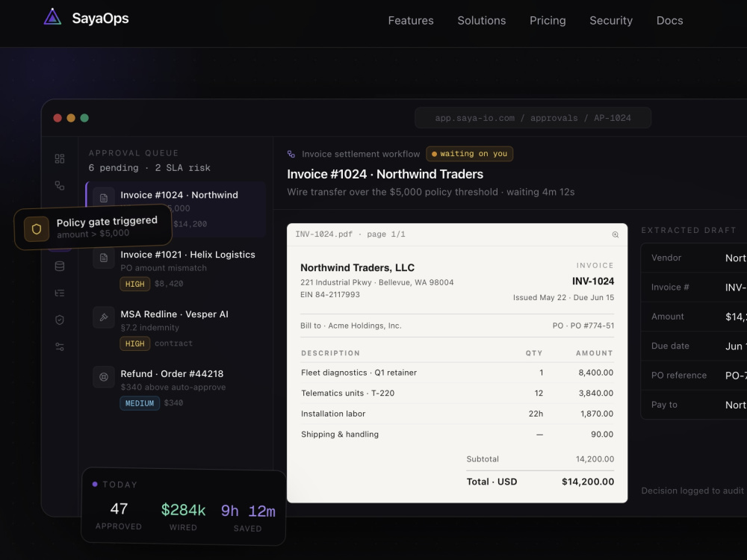Click the magnifier zoom icon in PDF header
This screenshot has width=747, height=560.
615,234
